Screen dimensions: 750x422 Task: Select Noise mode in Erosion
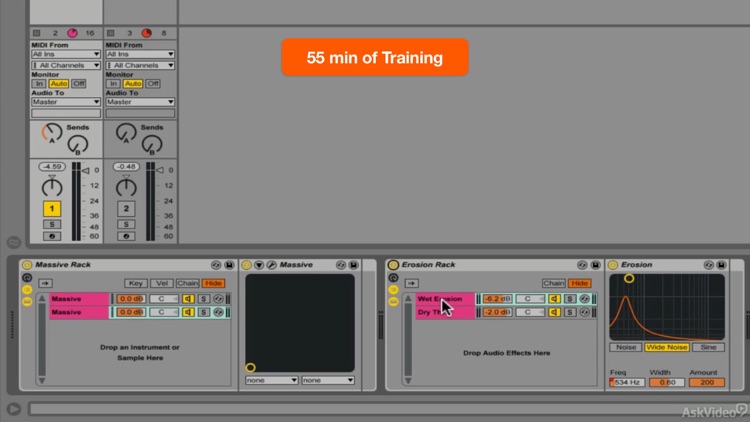click(x=626, y=347)
